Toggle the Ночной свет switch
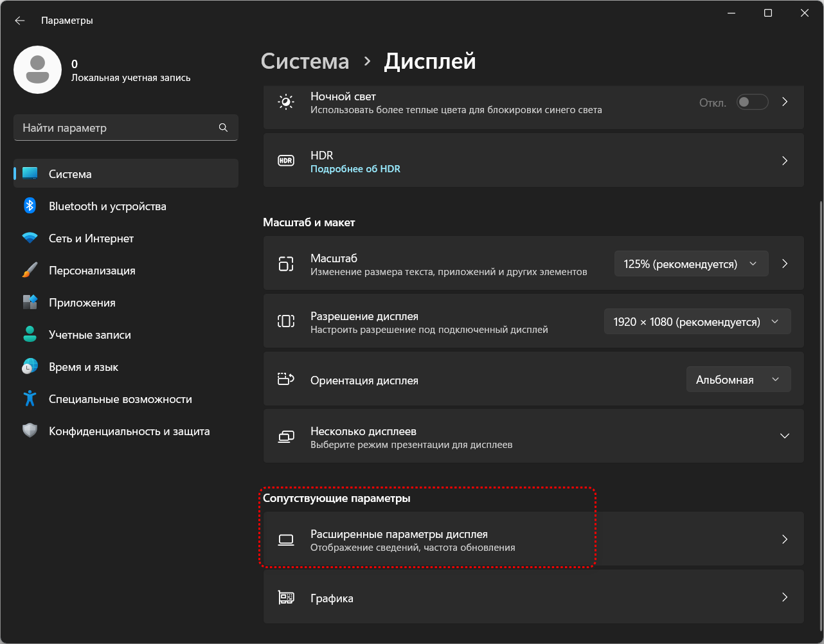This screenshot has height=644, width=824. tap(752, 102)
